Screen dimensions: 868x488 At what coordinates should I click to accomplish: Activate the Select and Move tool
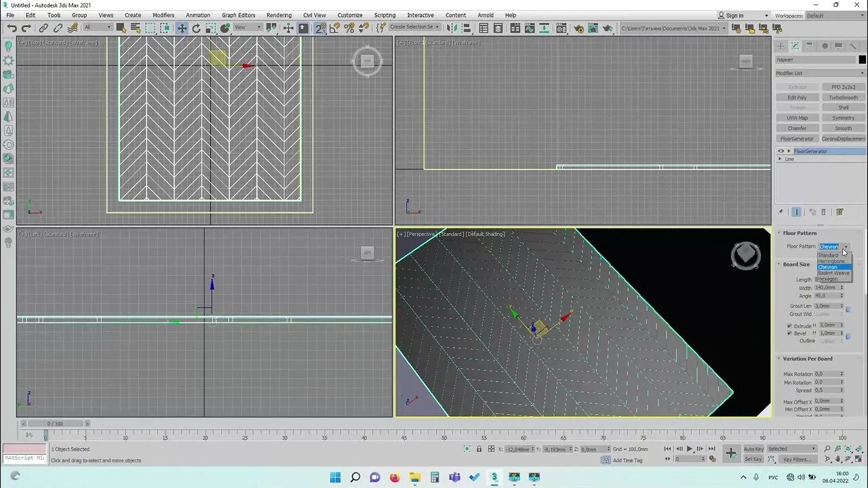182,28
